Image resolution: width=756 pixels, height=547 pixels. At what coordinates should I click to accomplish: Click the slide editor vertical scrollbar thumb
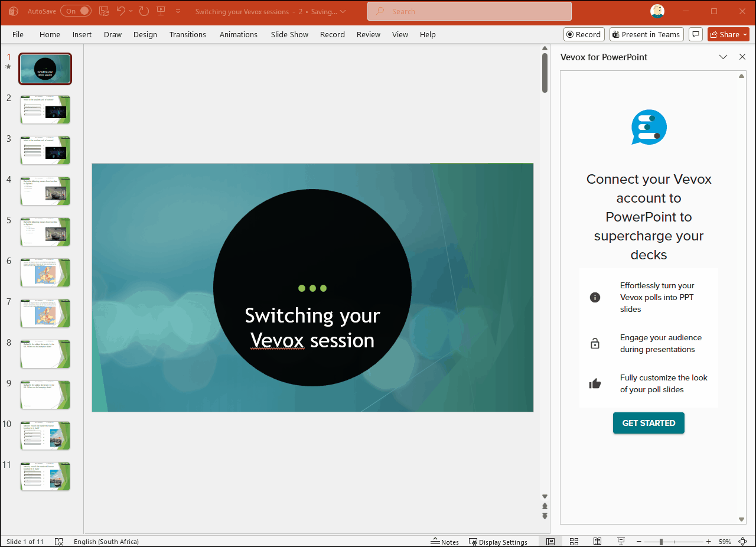coord(545,73)
